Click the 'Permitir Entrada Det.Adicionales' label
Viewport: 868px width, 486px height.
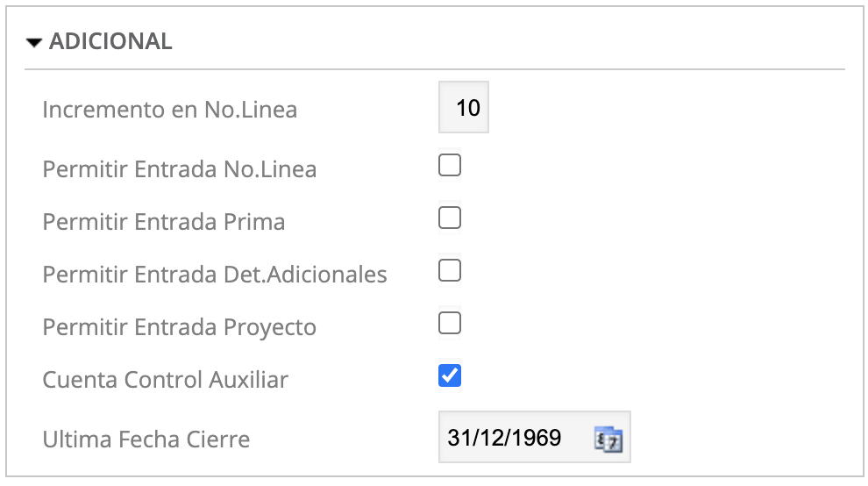(x=215, y=275)
